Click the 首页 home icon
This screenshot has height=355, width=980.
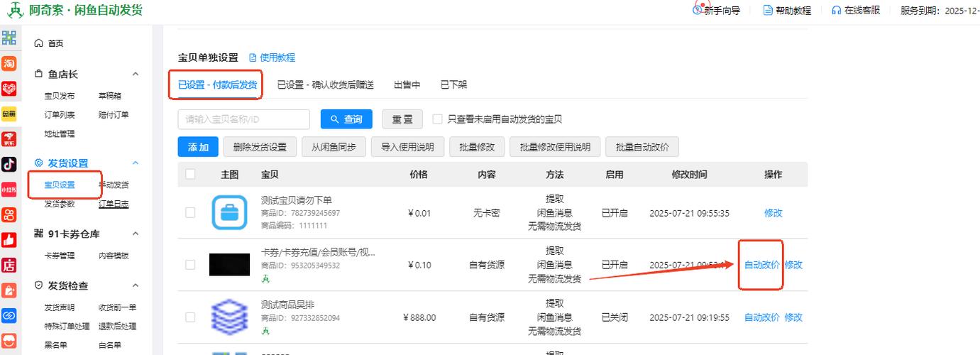click(39, 43)
